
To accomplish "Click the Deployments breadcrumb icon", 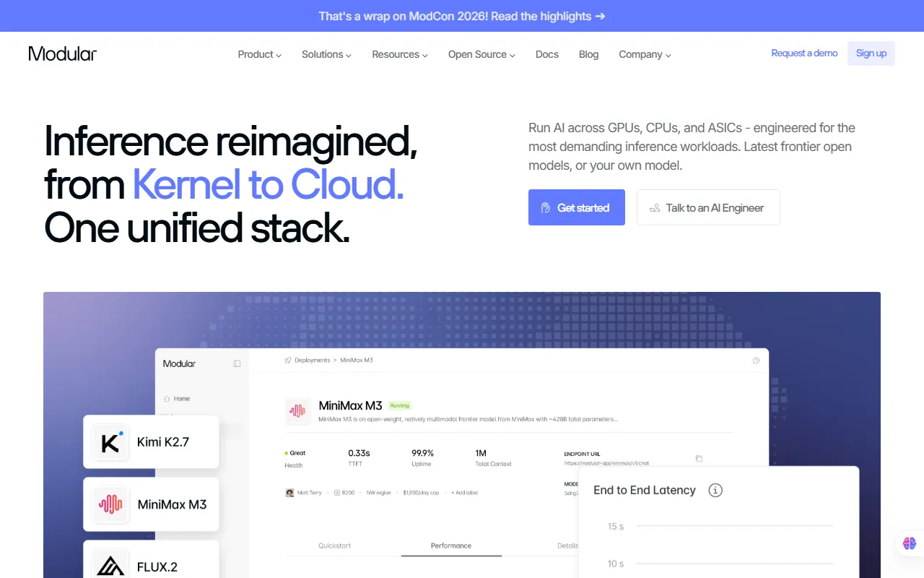I will click(x=288, y=360).
